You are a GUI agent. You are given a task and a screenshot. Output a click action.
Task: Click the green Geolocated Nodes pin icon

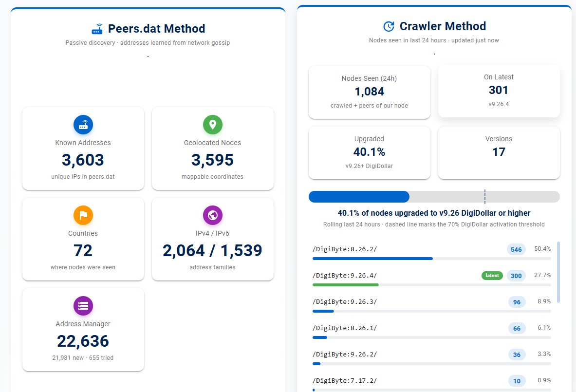pyautogui.click(x=213, y=125)
